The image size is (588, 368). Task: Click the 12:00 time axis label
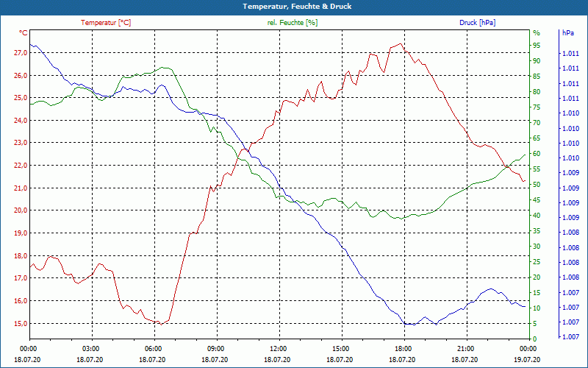278,348
